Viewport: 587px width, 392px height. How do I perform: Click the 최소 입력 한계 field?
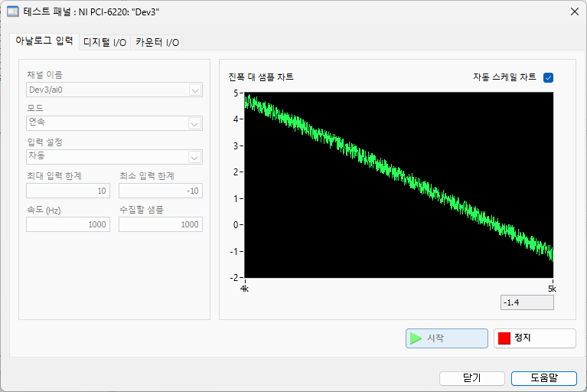coord(161,191)
